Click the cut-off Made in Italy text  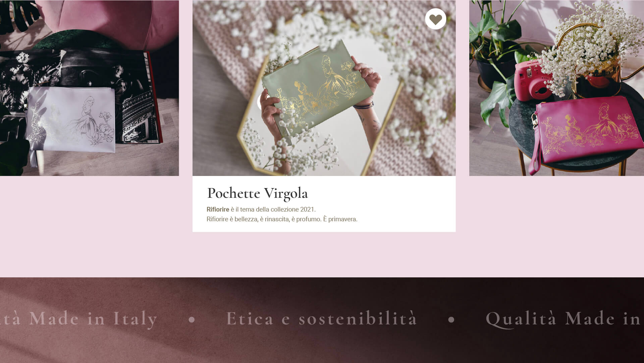pos(79,319)
